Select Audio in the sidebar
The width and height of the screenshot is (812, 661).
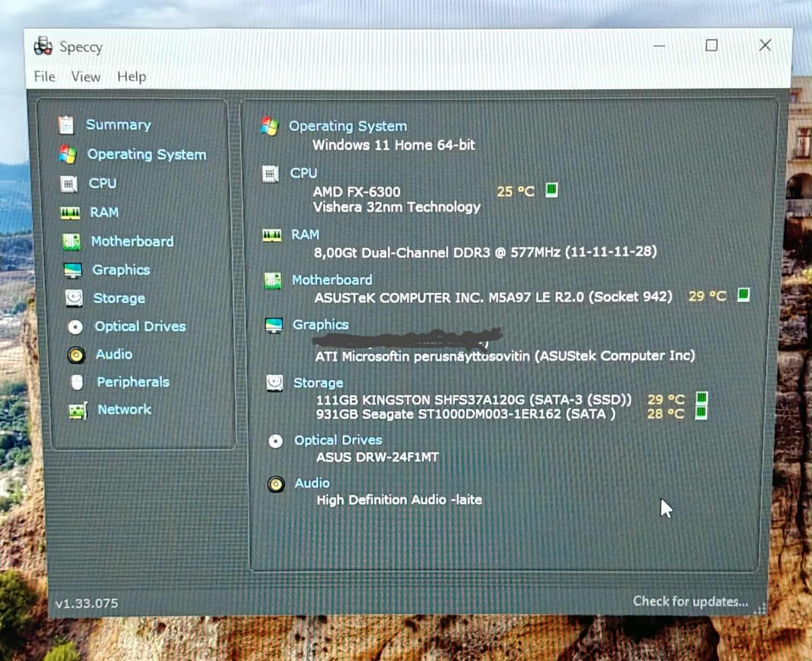tap(114, 355)
